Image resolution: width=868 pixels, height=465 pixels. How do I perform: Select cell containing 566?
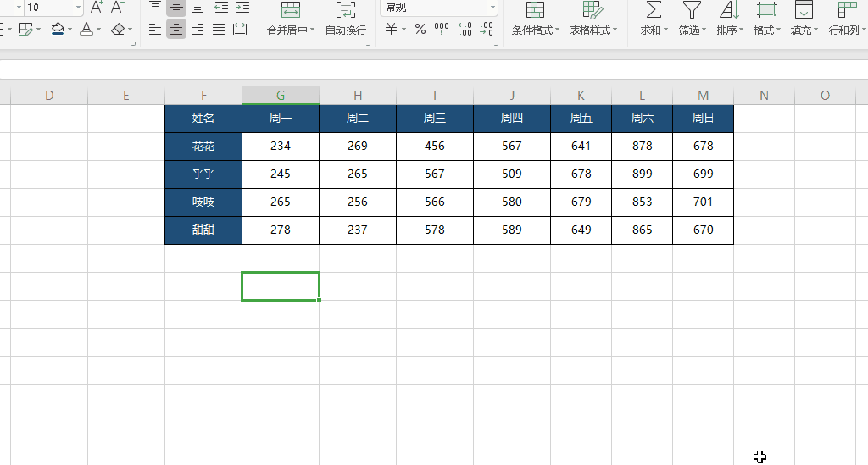[435, 202]
